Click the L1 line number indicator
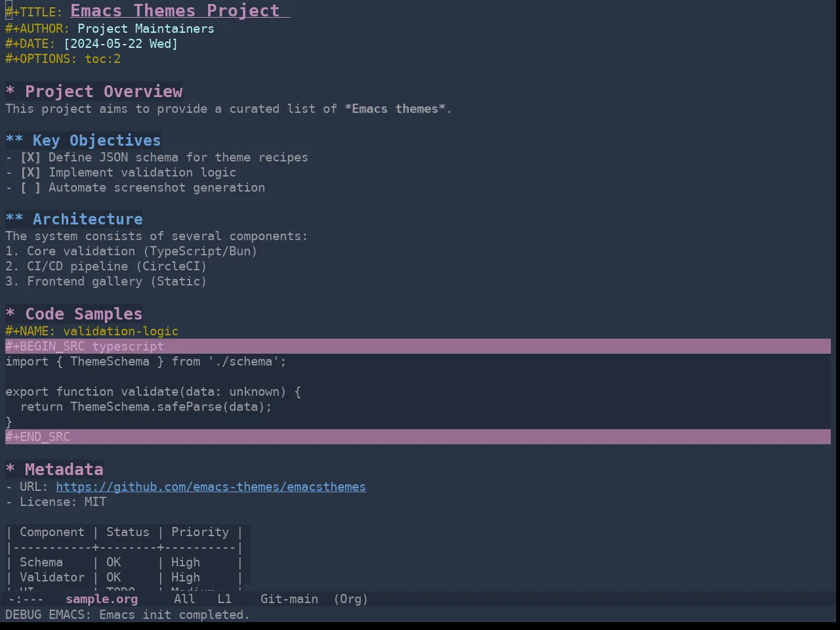Image resolution: width=840 pixels, height=630 pixels. (x=224, y=599)
